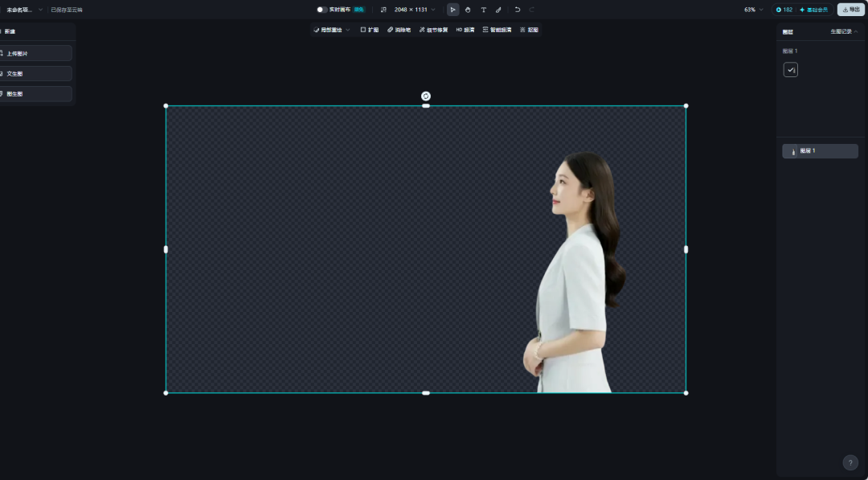
Task: Open the 扩图 (expand image) tool
Action: 370,28
